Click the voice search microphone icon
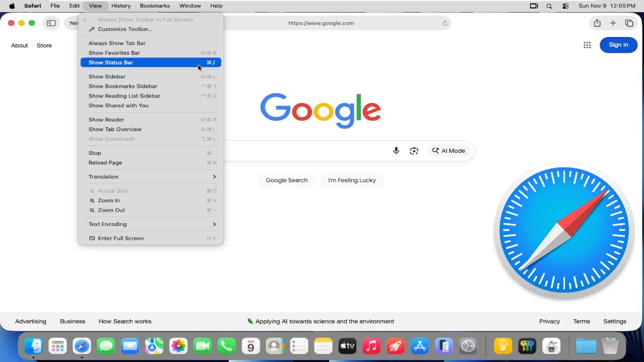This screenshot has height=362, width=644. [x=396, y=151]
